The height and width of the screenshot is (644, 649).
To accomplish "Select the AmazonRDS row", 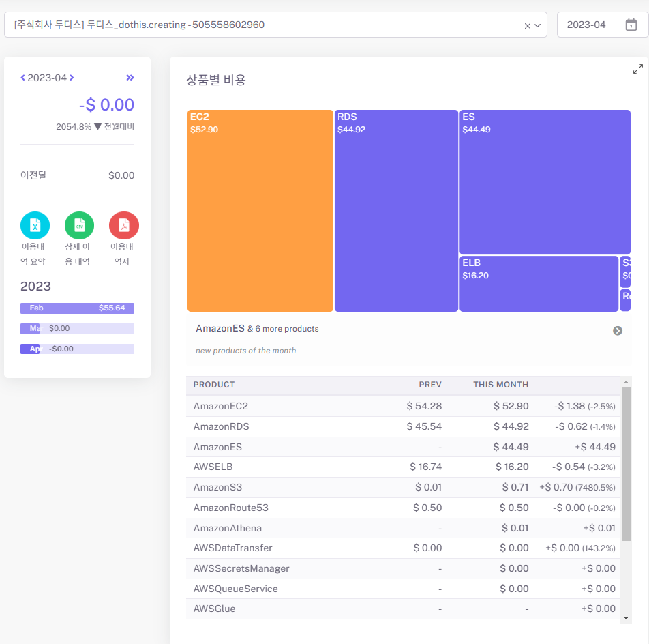I will pos(403,426).
